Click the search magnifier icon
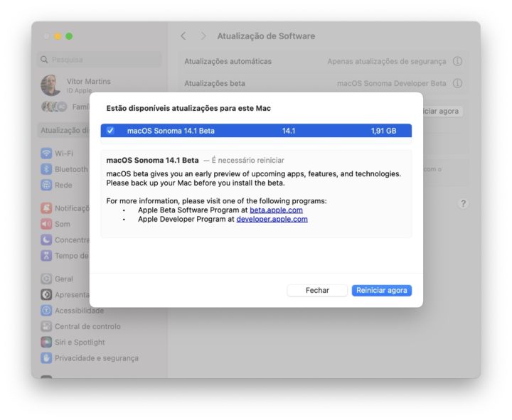512x420 pixels. click(x=44, y=60)
